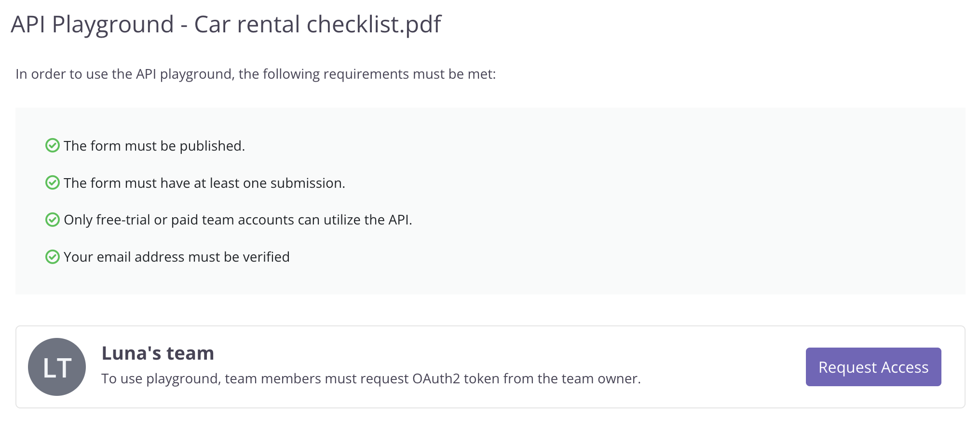Click the free-trial or paid team accounts text
Image resolution: width=980 pixels, height=448 pixels.
238,220
